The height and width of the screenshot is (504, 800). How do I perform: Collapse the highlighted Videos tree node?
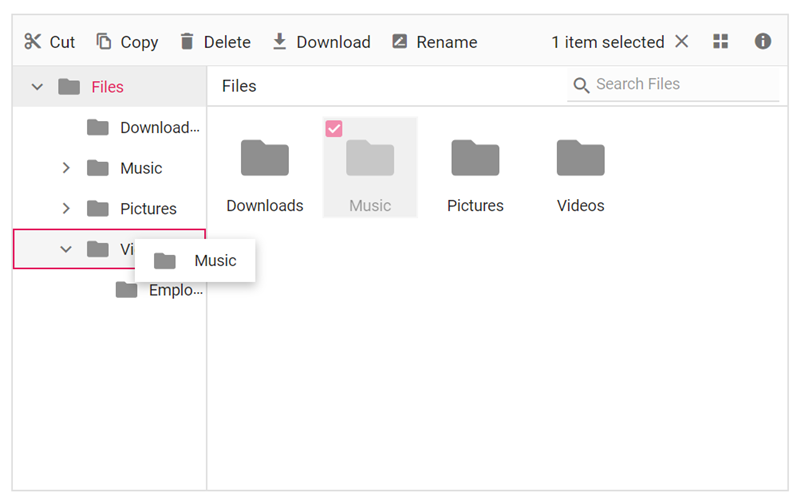66,249
